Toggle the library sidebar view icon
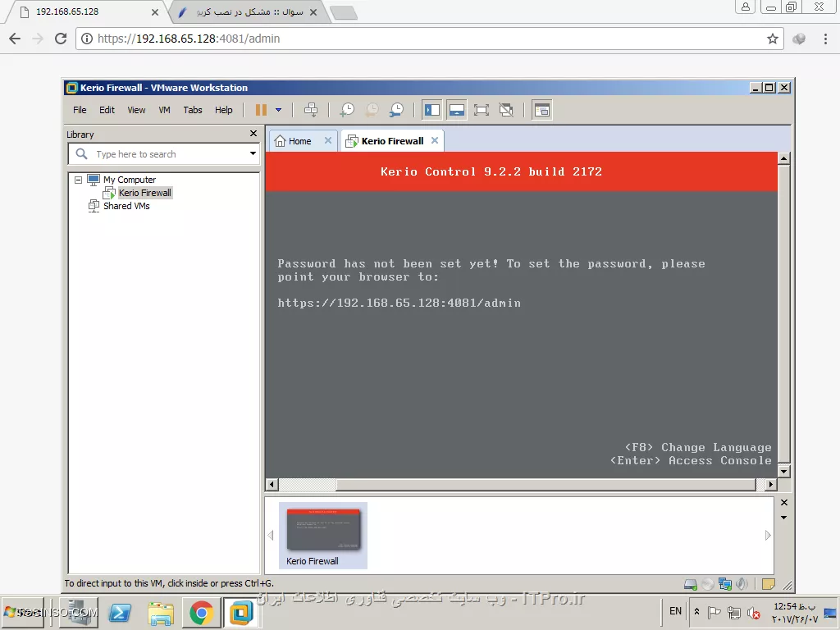The width and height of the screenshot is (840, 630). (431, 111)
